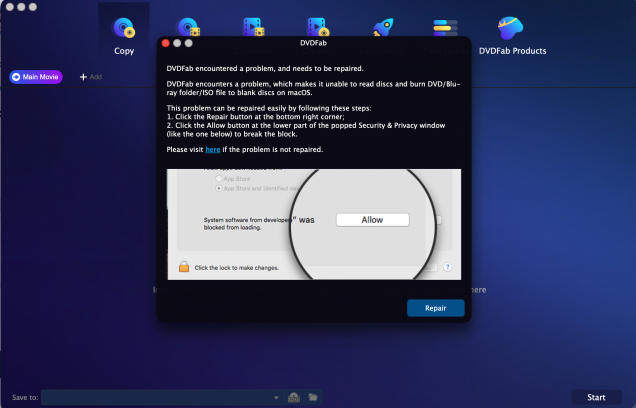Image resolution: width=636 pixels, height=408 pixels.
Task: Click the Main Movie mode button
Action: click(x=36, y=77)
